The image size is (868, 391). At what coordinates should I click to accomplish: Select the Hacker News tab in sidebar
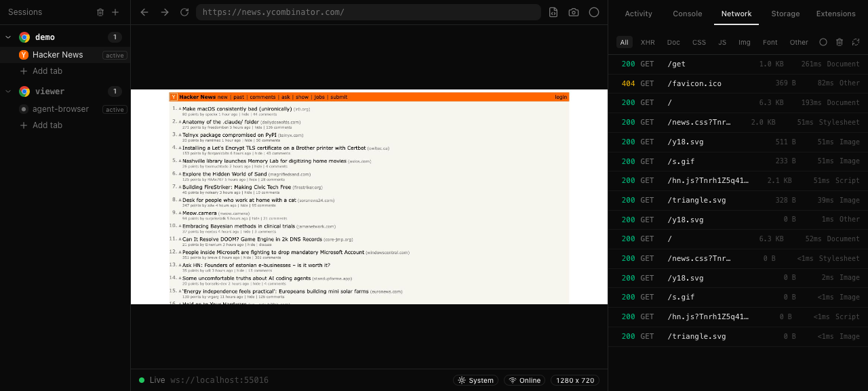pyautogui.click(x=65, y=55)
